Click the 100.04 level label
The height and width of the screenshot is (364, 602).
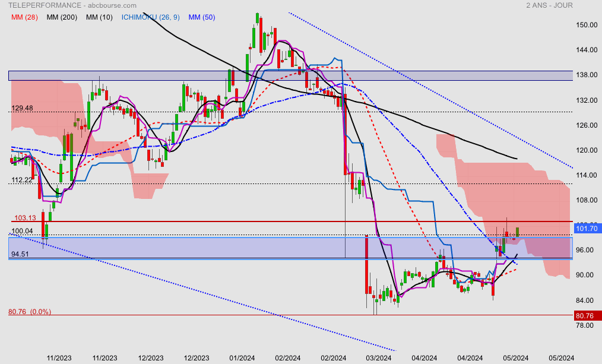pyautogui.click(x=23, y=231)
